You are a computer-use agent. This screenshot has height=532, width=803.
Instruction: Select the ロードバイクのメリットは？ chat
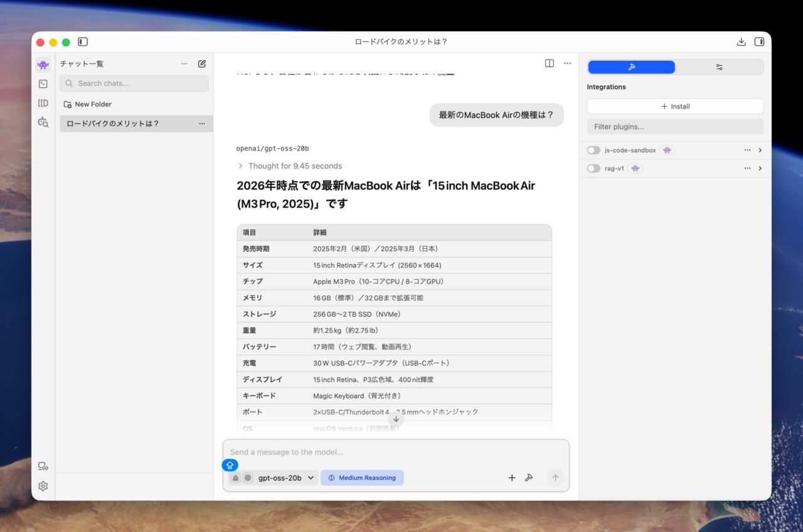click(113, 124)
